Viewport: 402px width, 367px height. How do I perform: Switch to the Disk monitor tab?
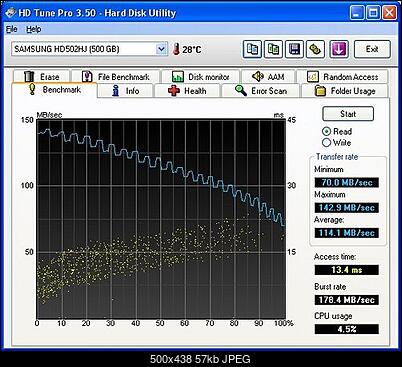click(x=200, y=77)
